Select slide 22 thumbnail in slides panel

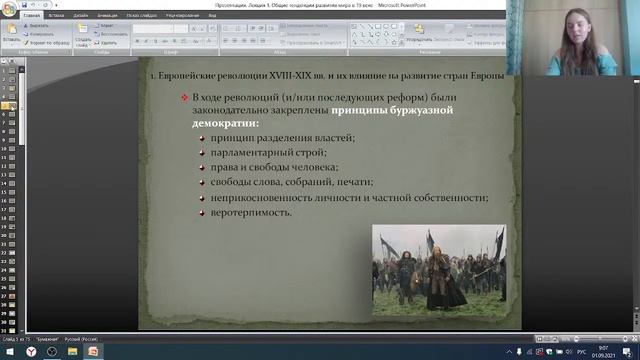click(x=12, y=253)
